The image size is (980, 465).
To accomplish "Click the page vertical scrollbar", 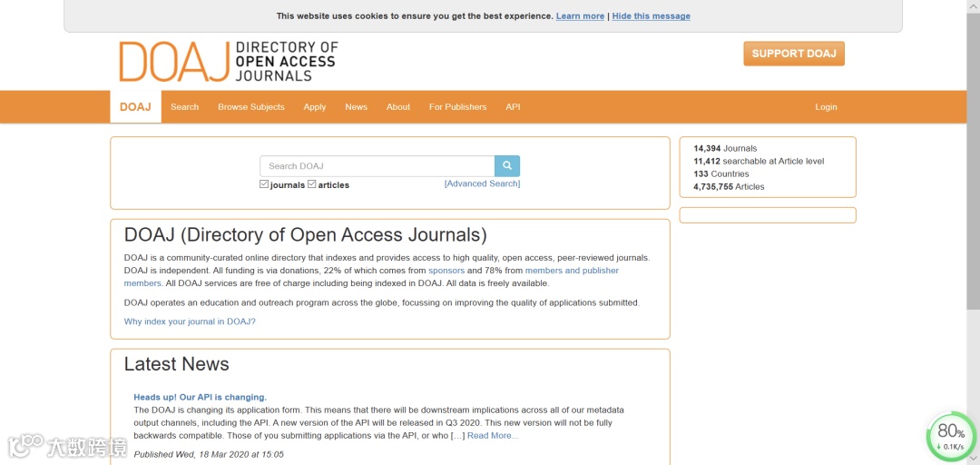I will [x=973, y=163].
